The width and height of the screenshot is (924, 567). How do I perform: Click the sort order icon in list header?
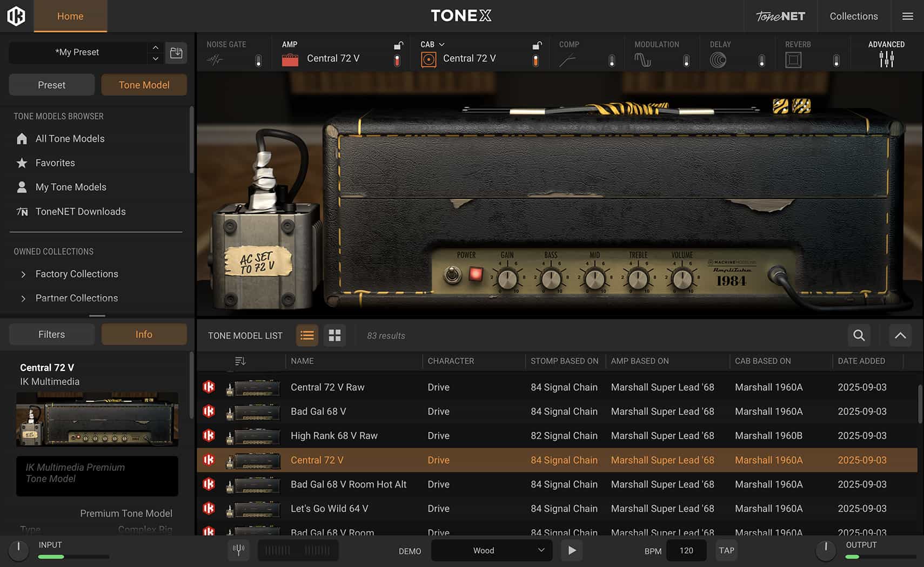[x=240, y=361]
